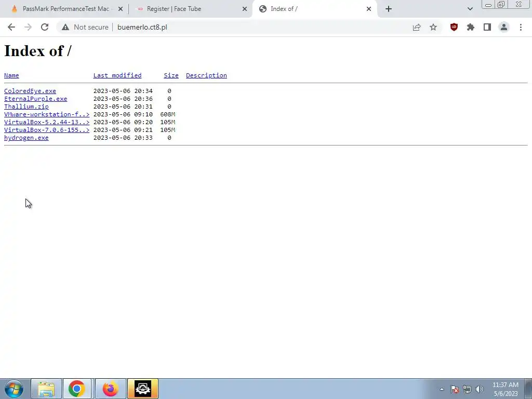
Task: Close the PassMark PerformanceTest tab
Action: [x=121, y=9]
